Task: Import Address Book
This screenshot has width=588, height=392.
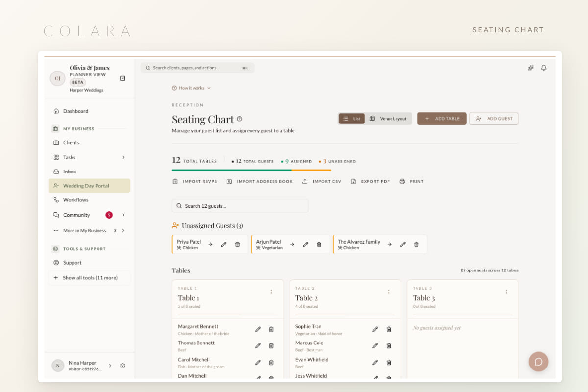Action: click(x=259, y=182)
